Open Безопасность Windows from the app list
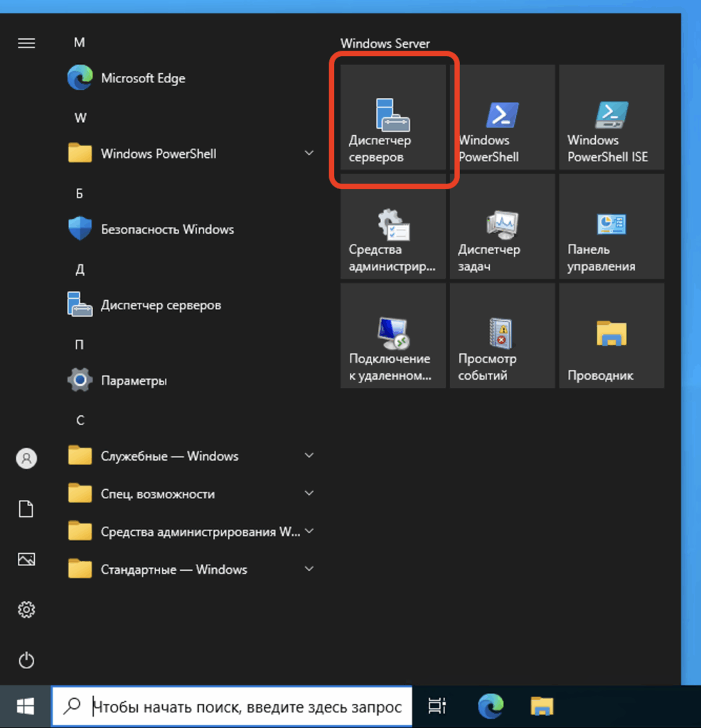701x728 pixels. pos(191,230)
